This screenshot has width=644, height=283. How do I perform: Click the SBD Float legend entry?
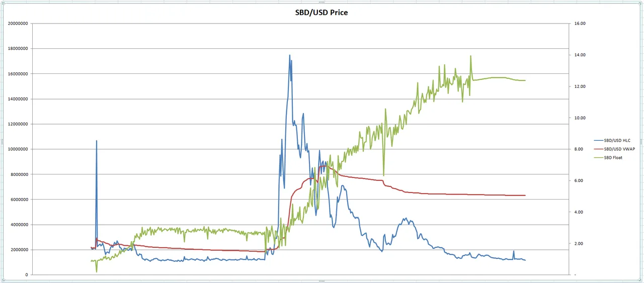(607, 158)
